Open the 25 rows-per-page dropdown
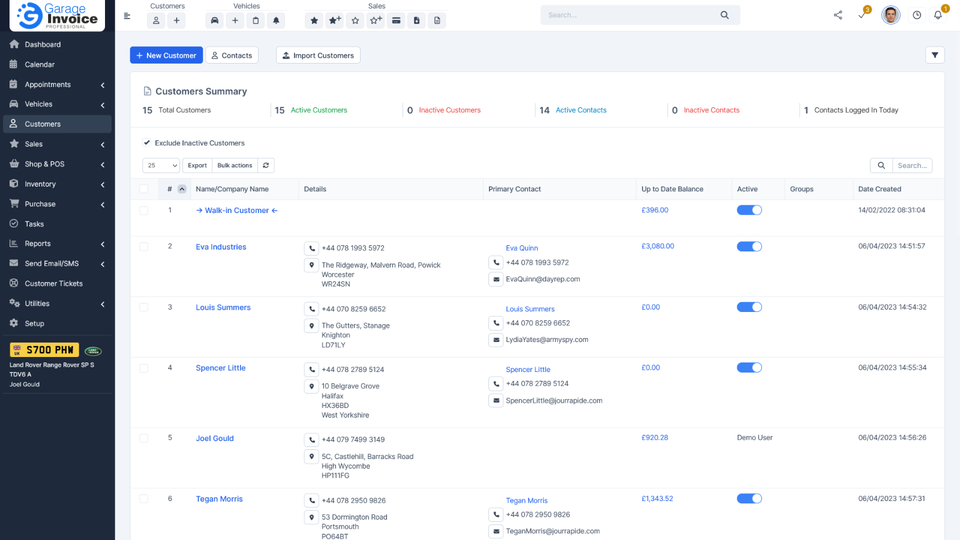960x540 pixels. [161, 165]
